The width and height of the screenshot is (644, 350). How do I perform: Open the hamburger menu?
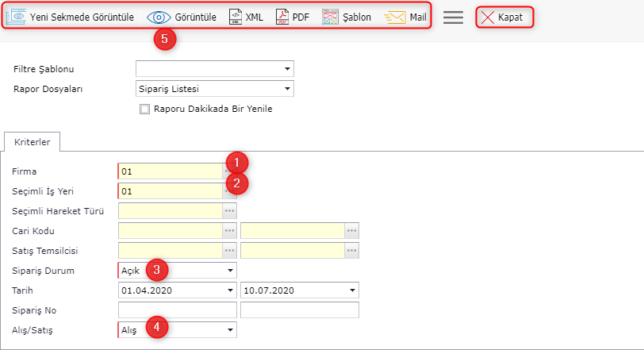[x=453, y=17]
